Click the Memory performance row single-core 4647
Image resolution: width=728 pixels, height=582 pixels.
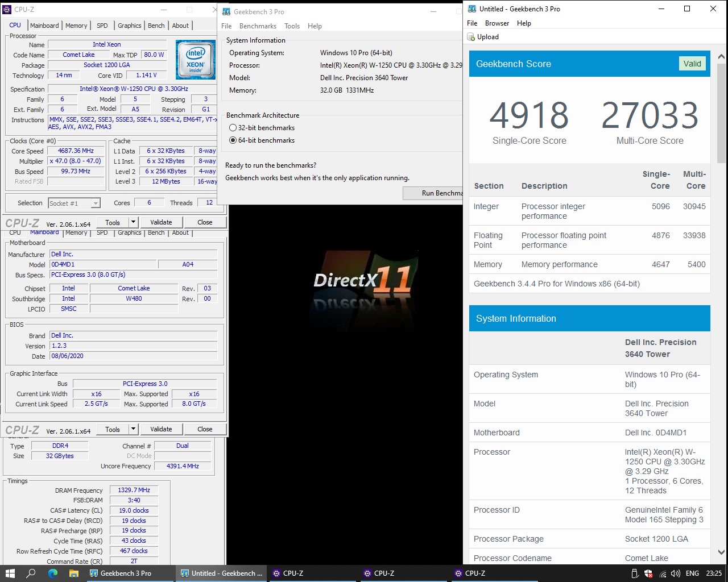pos(661,264)
